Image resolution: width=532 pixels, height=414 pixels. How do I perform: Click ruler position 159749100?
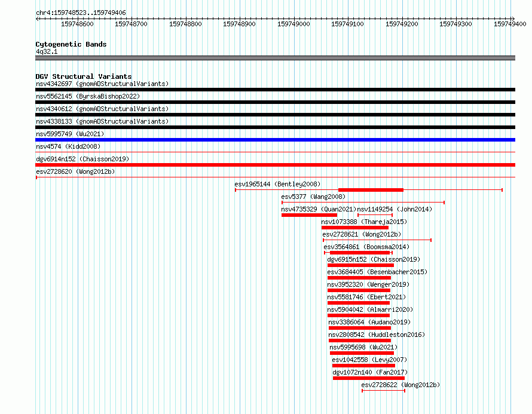pyautogui.click(x=347, y=24)
